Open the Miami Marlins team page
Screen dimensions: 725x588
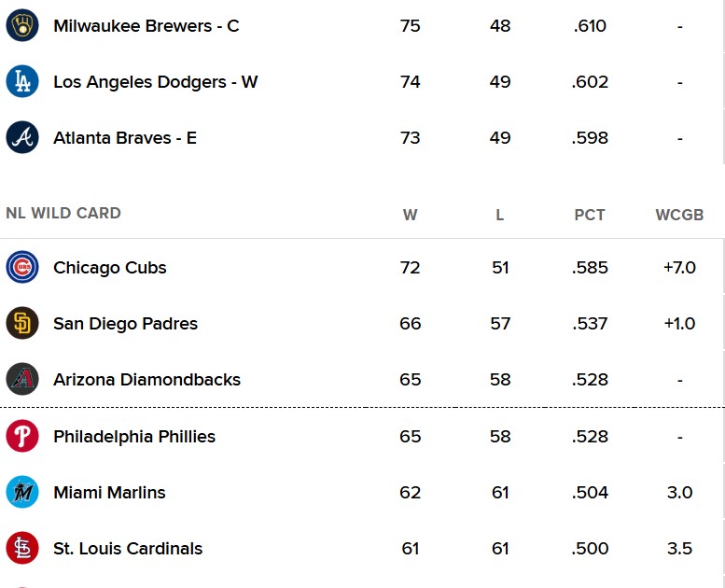coord(109,492)
